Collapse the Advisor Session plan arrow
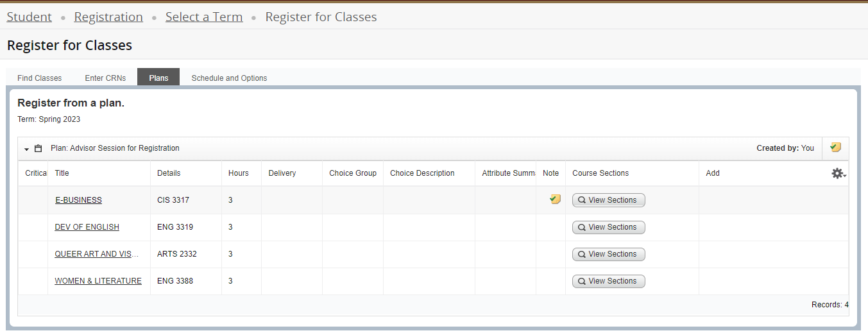Viewport: 868px width, 333px height. tap(27, 149)
